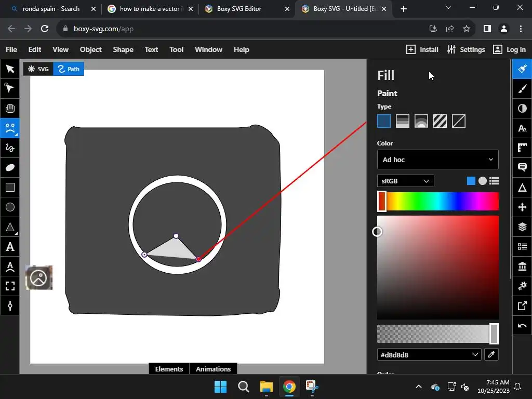Choose solid color paint type
The height and width of the screenshot is (399, 532).
click(384, 121)
